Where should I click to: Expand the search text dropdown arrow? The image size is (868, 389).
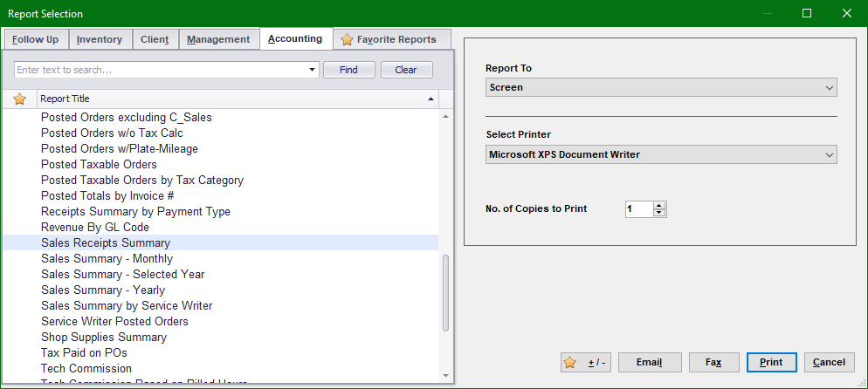click(313, 70)
